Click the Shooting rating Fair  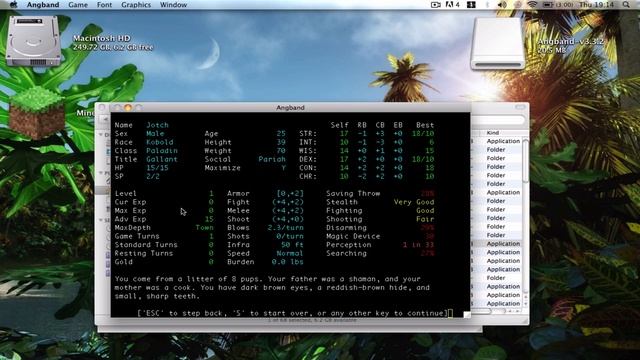tap(425, 219)
